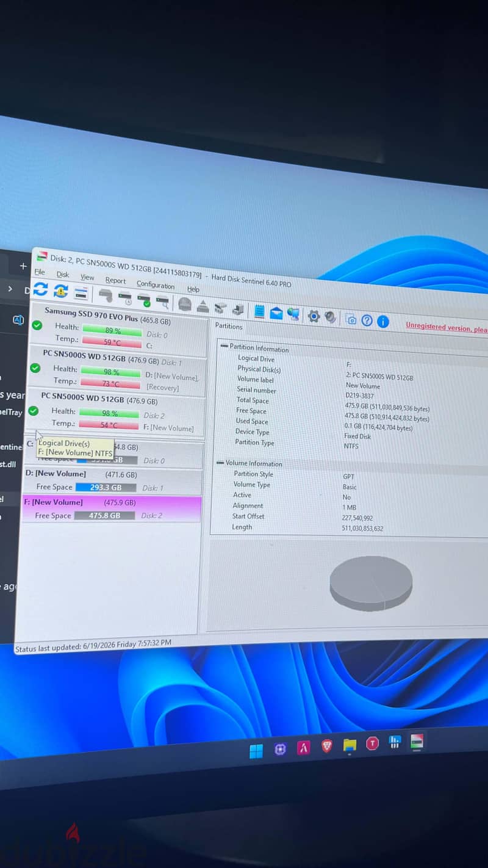Image resolution: width=488 pixels, height=868 pixels.
Task: Open the purple square taskbar app icon
Action: pos(280,750)
